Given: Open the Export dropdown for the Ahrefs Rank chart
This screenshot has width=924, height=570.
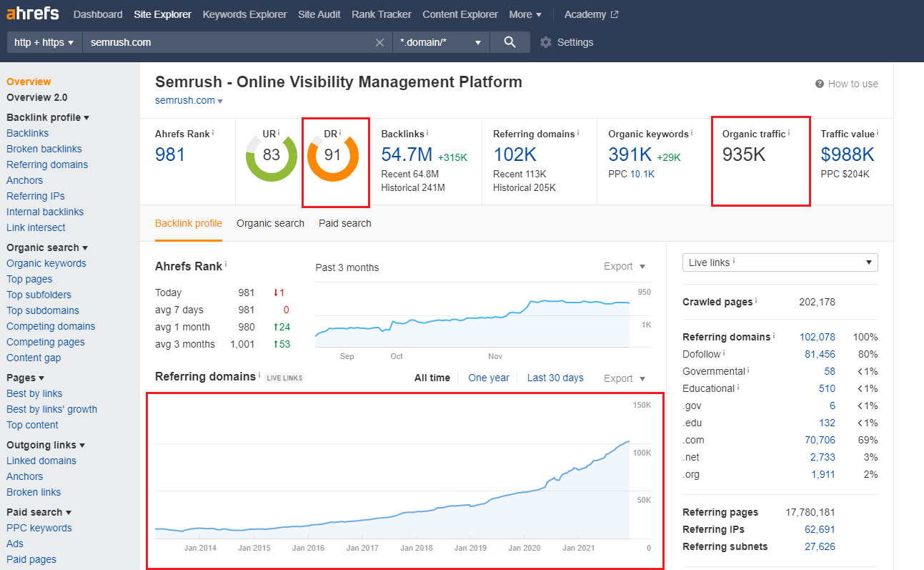Looking at the screenshot, I should point(625,266).
